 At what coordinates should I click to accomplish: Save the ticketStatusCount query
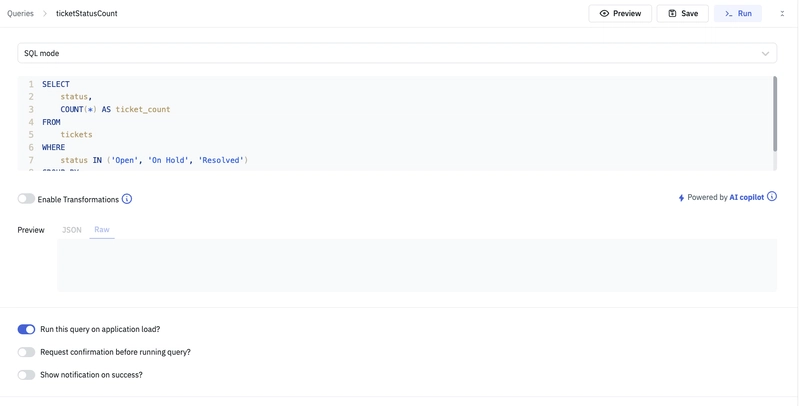tap(682, 14)
